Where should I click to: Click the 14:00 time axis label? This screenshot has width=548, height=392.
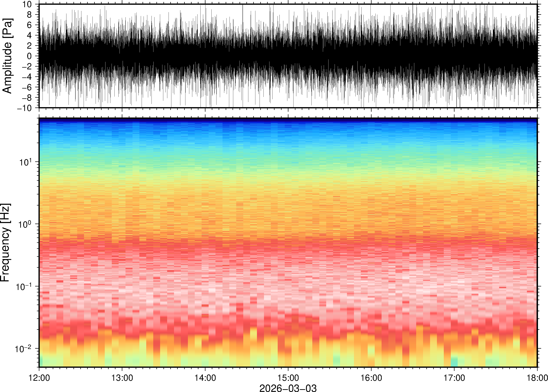coord(205,378)
